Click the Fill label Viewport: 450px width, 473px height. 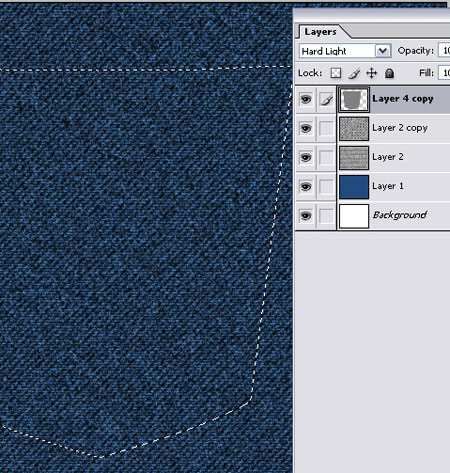click(426, 73)
